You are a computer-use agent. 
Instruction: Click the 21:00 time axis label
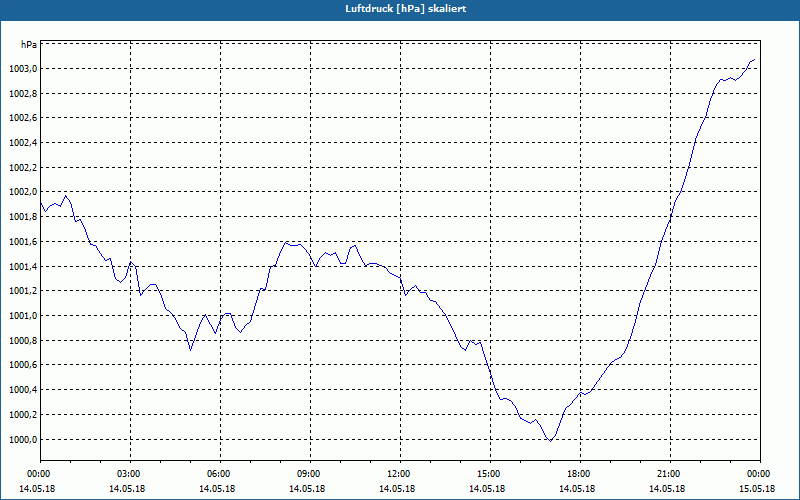[670, 474]
